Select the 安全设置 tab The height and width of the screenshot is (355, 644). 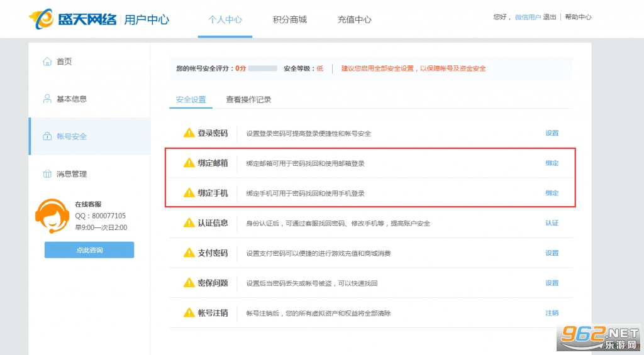point(191,99)
